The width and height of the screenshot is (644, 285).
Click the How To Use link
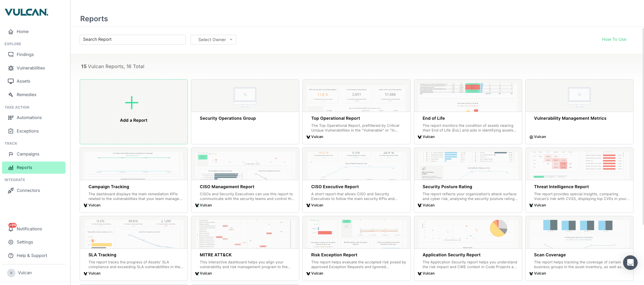(614, 39)
